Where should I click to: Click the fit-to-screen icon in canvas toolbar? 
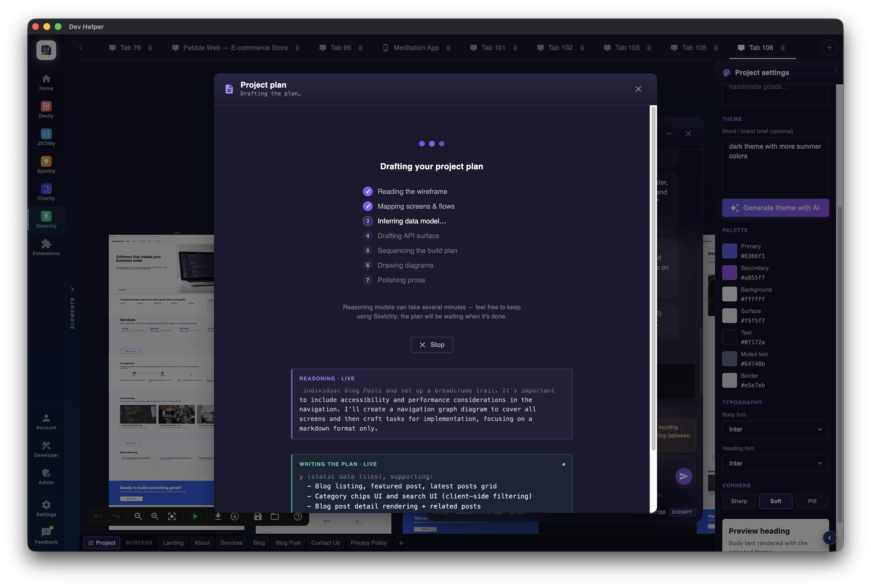[172, 516]
